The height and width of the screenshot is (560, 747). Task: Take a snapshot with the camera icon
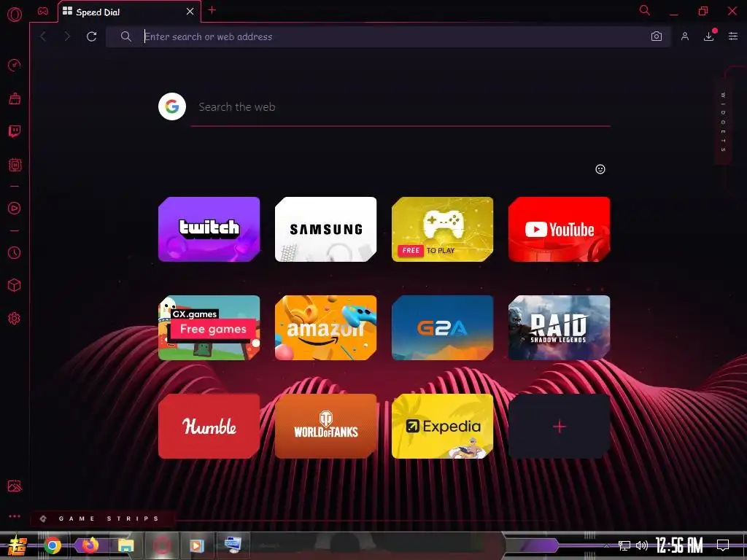[657, 36]
